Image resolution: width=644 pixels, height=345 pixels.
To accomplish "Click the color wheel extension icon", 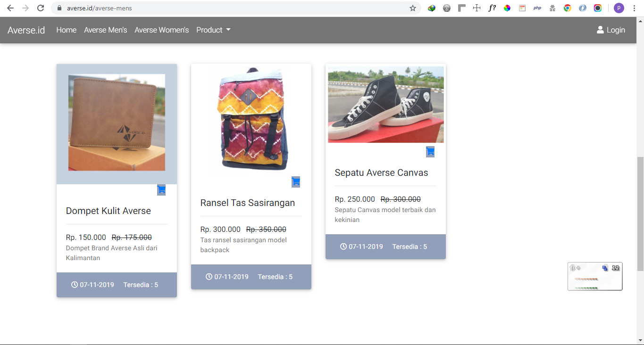I will 507,8.
